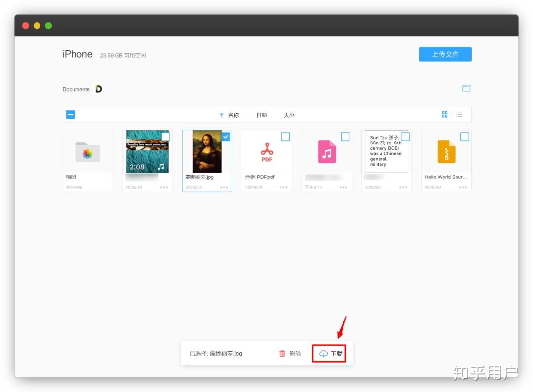Select the 2:08 audio file checkbox
The image size is (533, 392).
165,137
